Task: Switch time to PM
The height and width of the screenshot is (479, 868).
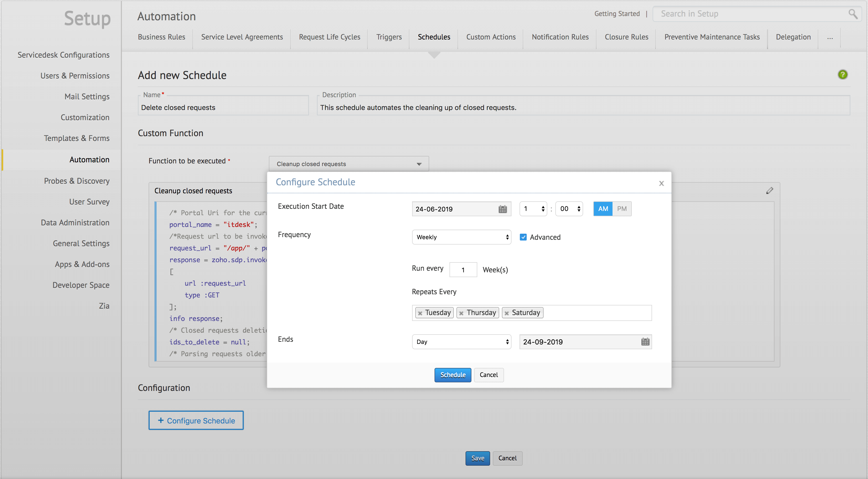Action: 622,209
